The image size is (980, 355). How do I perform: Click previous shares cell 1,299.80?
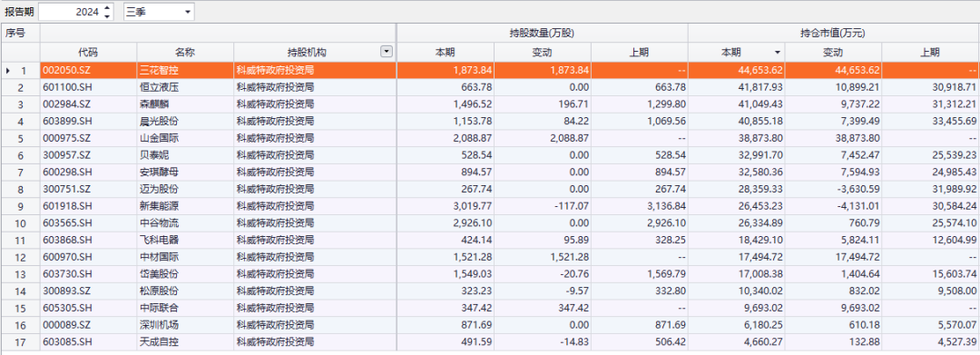pos(640,104)
